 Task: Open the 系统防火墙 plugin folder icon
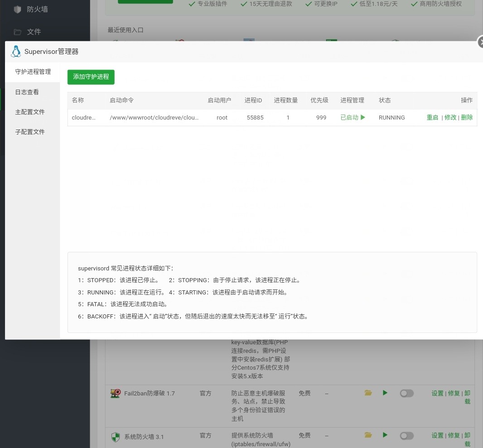tap(368, 435)
